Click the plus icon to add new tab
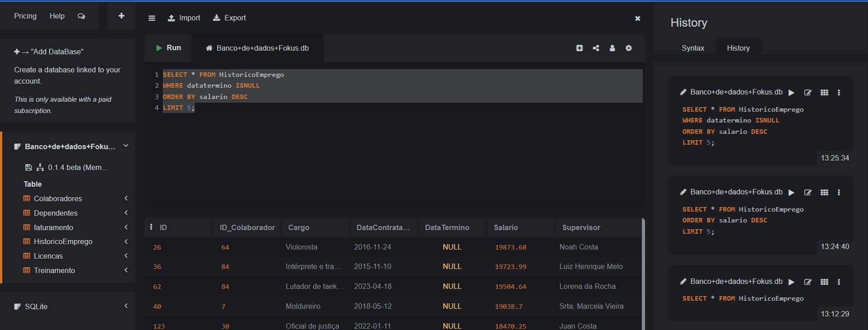868x330 pixels. pos(121,16)
